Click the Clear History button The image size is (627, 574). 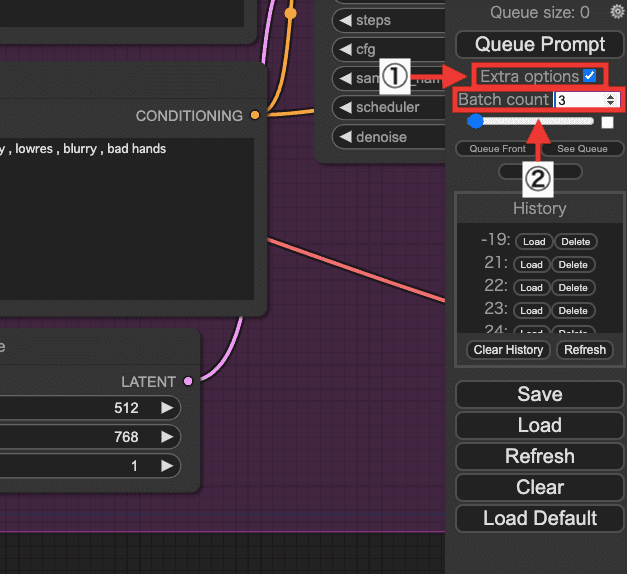coord(508,350)
